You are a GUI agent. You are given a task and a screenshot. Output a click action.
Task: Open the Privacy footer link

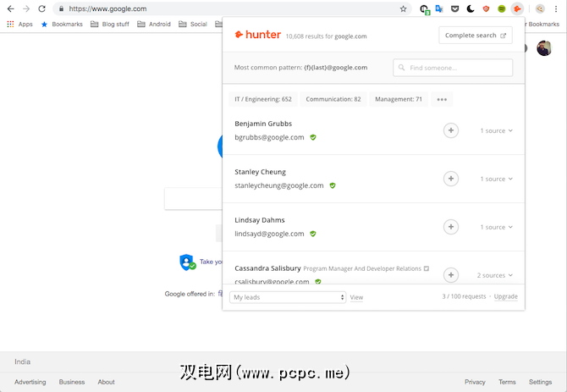(x=475, y=382)
